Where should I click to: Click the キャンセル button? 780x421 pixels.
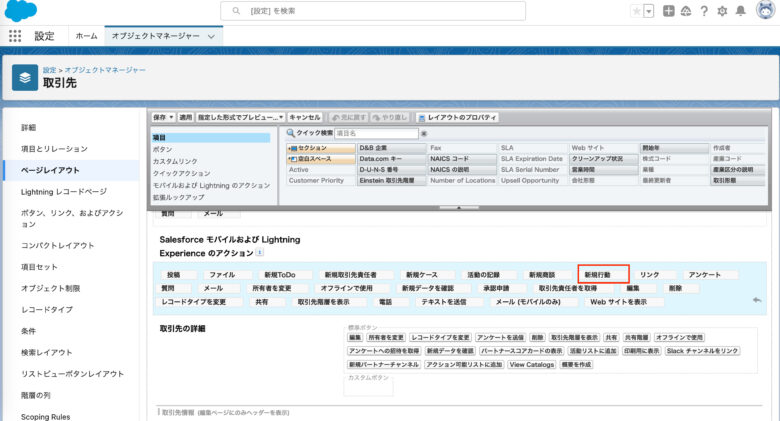(305, 117)
